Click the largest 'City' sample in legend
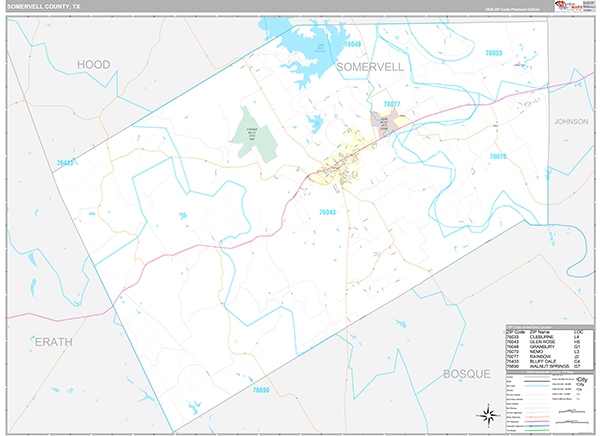Viewport: 600px width, 436px height. coord(582,380)
